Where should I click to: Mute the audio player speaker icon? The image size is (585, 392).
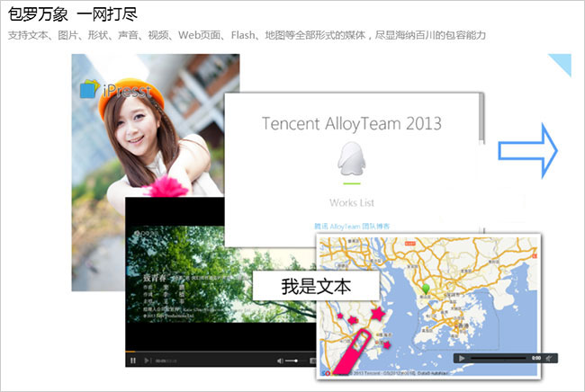(549, 358)
